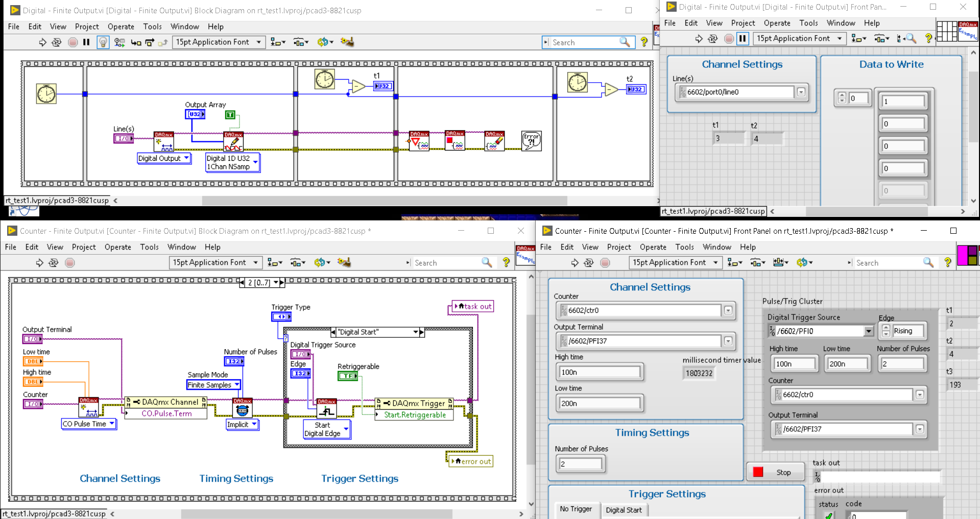This screenshot has width=980, height=519.
Task: Click the Error handler VI icon in Digital diagram
Action: click(x=532, y=141)
